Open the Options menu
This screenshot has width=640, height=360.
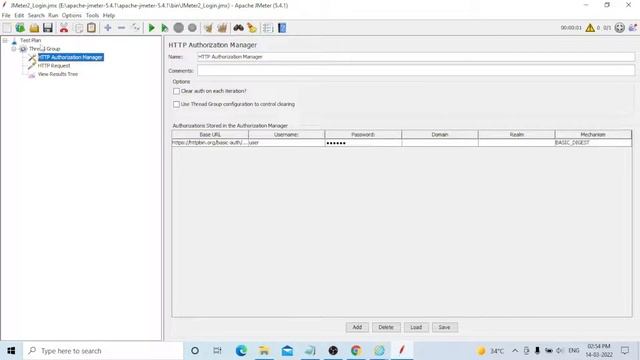pos(72,15)
